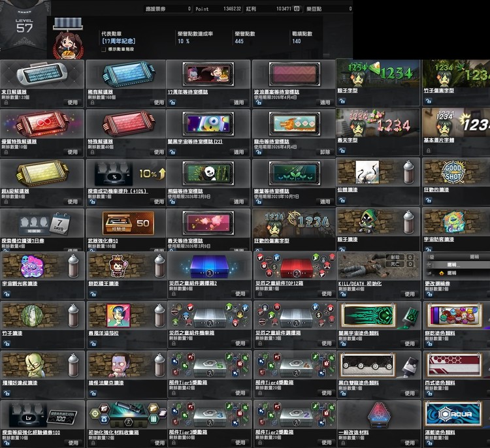Click the representative medal avatar thumbnail

67,44
